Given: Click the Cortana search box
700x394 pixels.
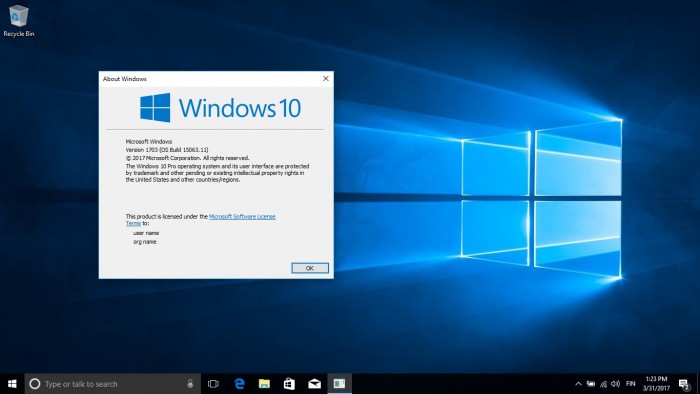Looking at the screenshot, I should (112, 384).
